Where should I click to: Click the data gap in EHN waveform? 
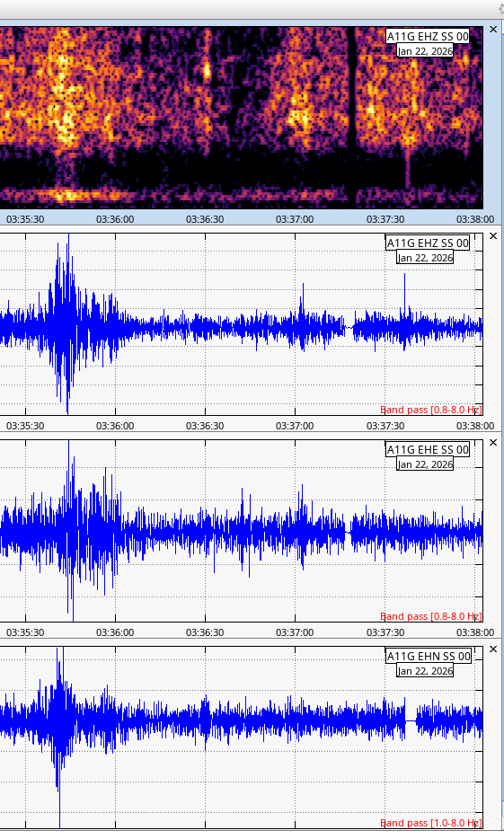411,721
